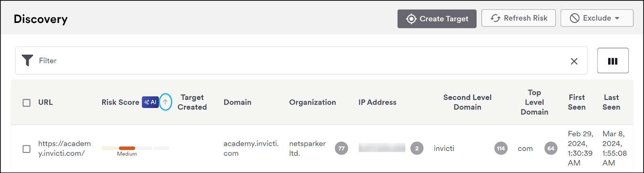Click the 2 count badge beside IP address
This screenshot has width=644, height=173.
tap(417, 148)
